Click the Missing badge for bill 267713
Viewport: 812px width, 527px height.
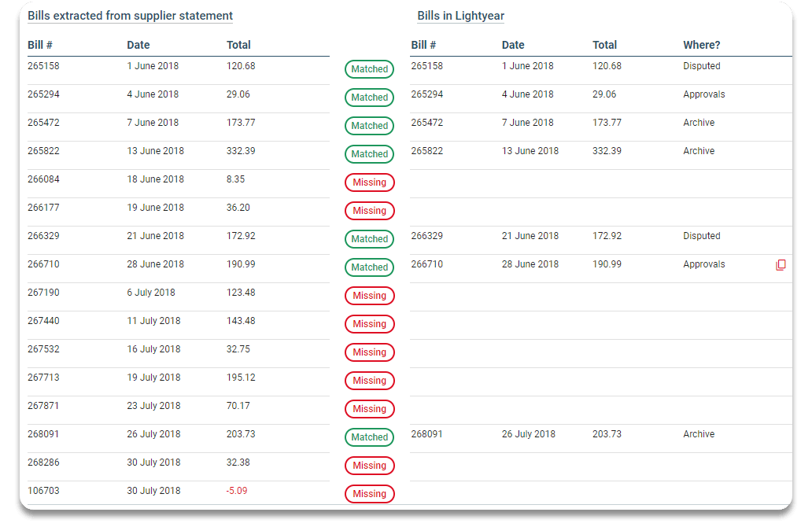pyautogui.click(x=369, y=381)
